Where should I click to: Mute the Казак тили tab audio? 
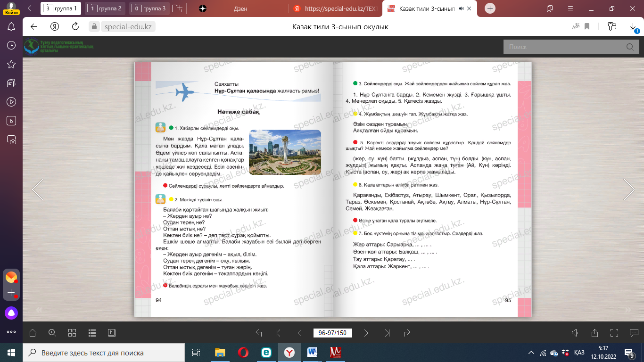point(461,8)
